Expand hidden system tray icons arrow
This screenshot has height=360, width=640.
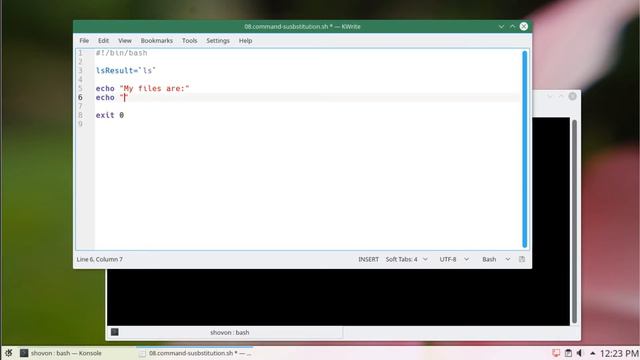[x=593, y=353]
